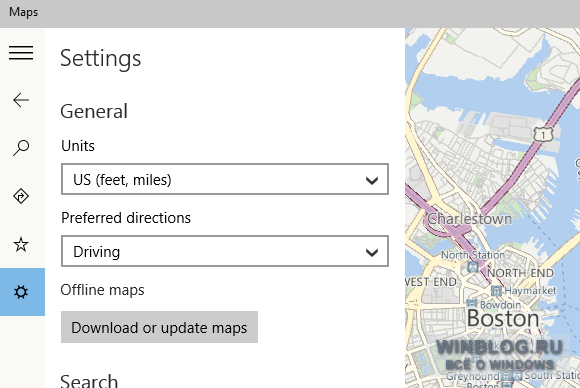Click Download or update maps button
The width and height of the screenshot is (580, 388).
tap(159, 327)
